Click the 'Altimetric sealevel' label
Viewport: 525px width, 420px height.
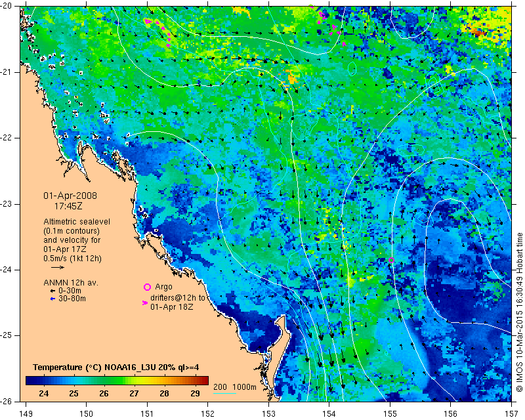pos(77,222)
